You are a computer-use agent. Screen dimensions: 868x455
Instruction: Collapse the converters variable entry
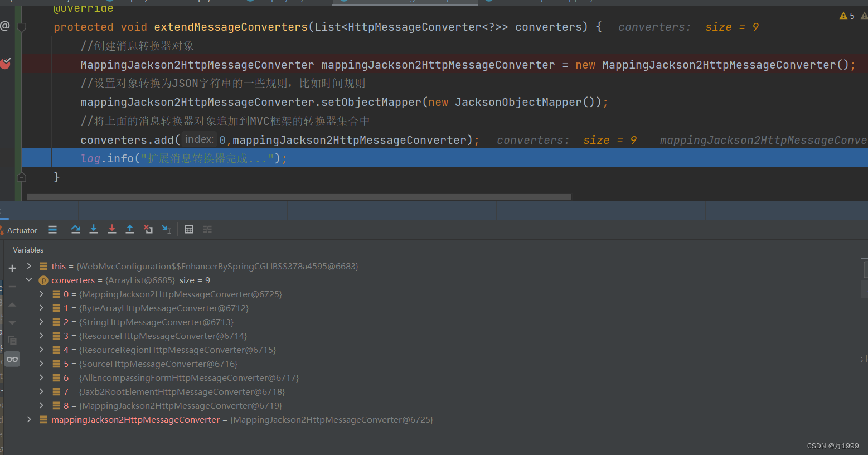(29, 280)
